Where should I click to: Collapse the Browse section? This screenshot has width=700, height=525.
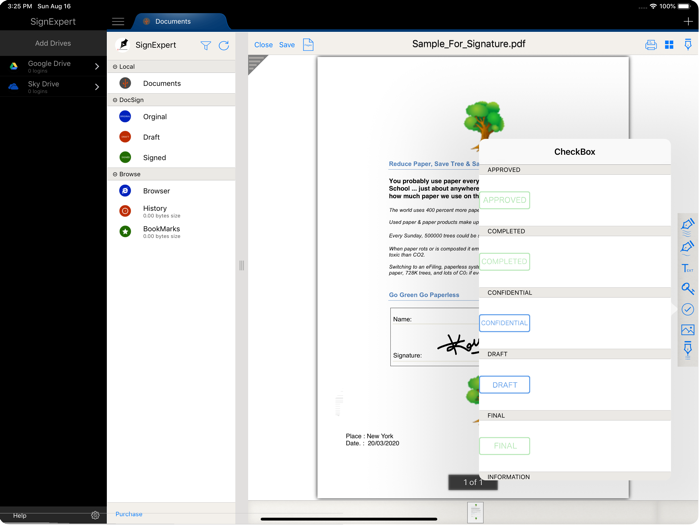click(115, 174)
